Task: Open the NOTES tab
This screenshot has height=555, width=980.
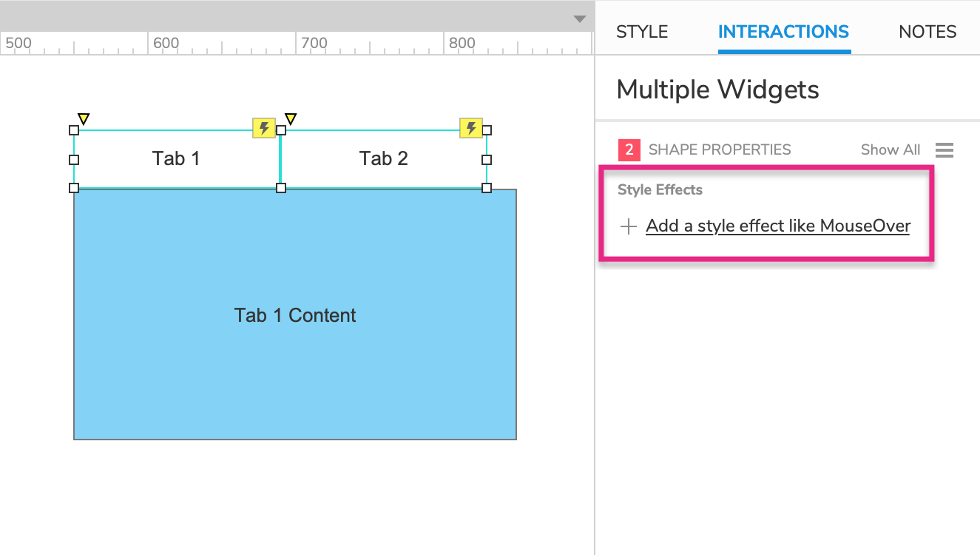Action: [927, 32]
